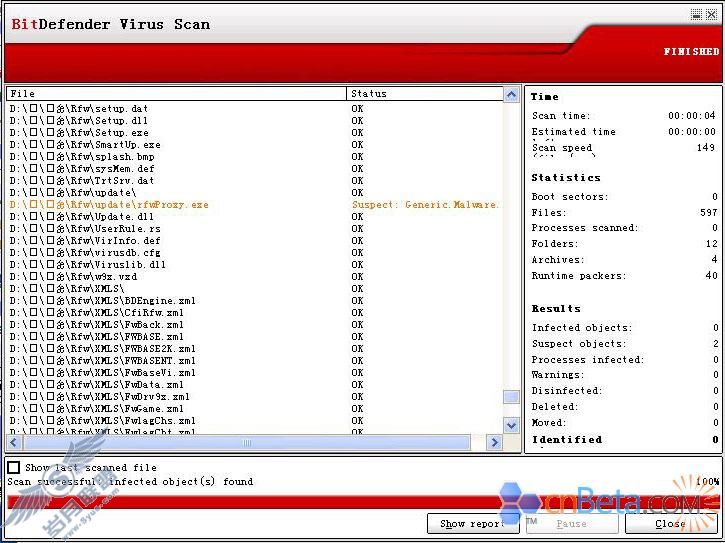Click the file list scroll down arrow
Image resolution: width=725 pixels, height=543 pixels.
pyautogui.click(x=511, y=425)
